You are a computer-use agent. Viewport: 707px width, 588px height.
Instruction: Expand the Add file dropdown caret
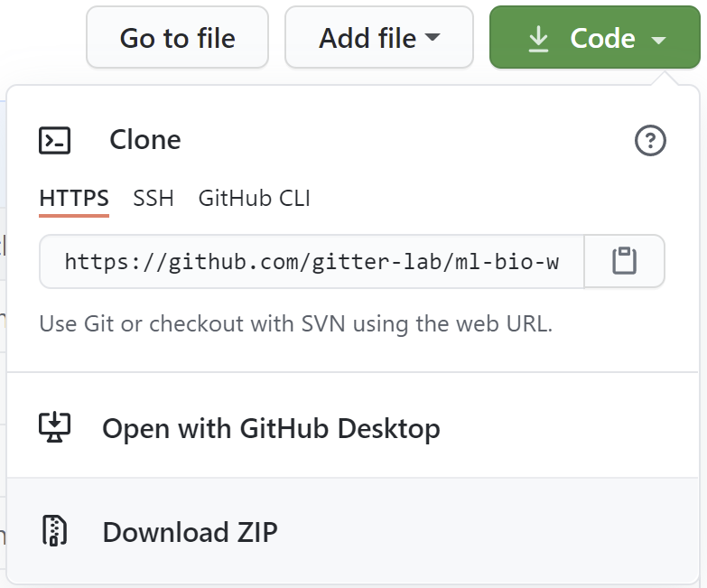click(x=433, y=38)
